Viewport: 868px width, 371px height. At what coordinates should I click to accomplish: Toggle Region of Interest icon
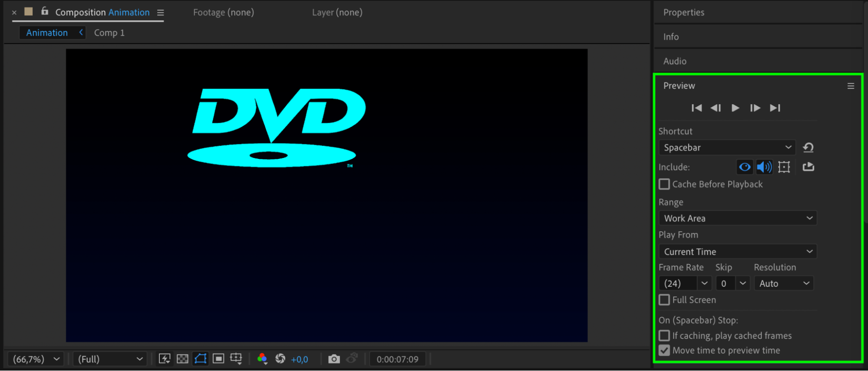coord(218,359)
